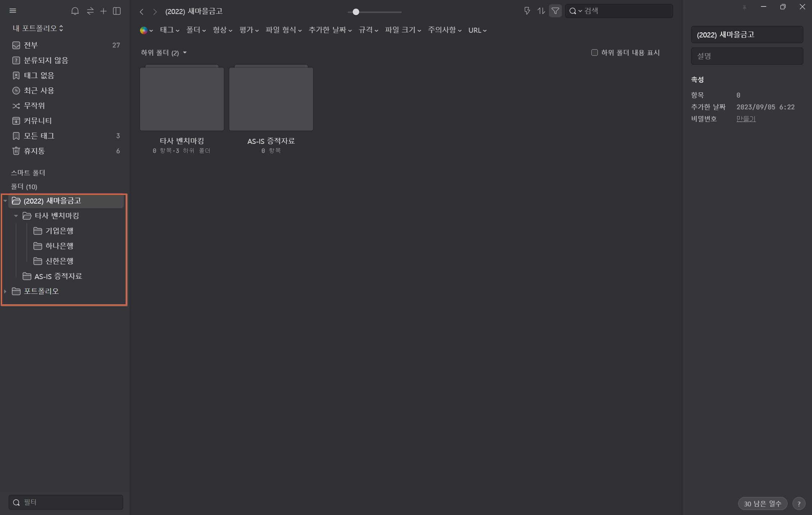
Task: Select 휴지통 in the sidebar
Action: click(x=34, y=151)
